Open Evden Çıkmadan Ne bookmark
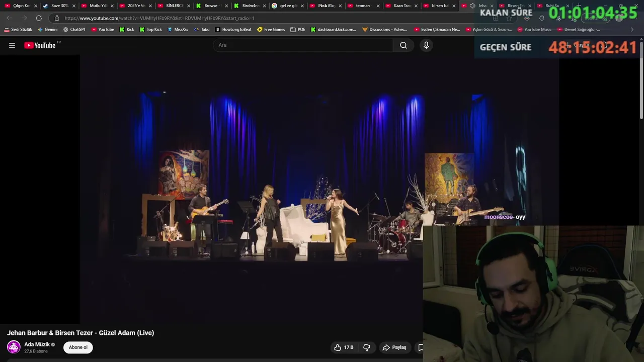This screenshot has width=644, height=362. [437, 30]
